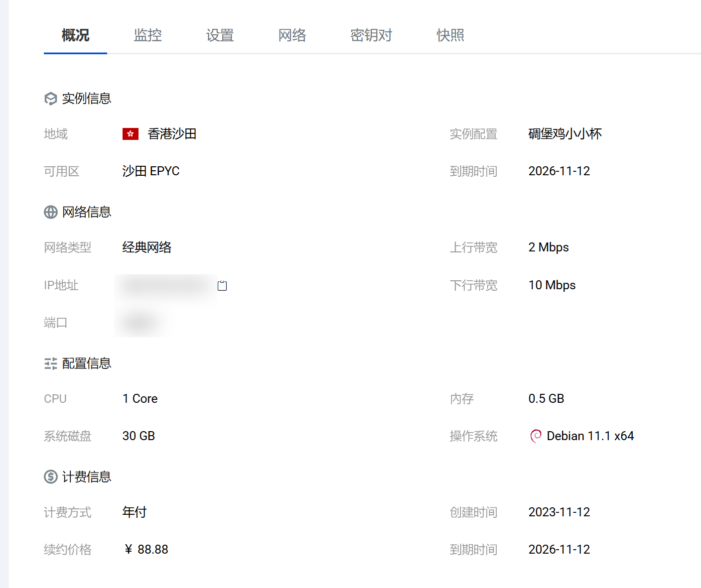701x588 pixels.
Task: Select the creation date 2023-11-12
Action: [x=559, y=512]
